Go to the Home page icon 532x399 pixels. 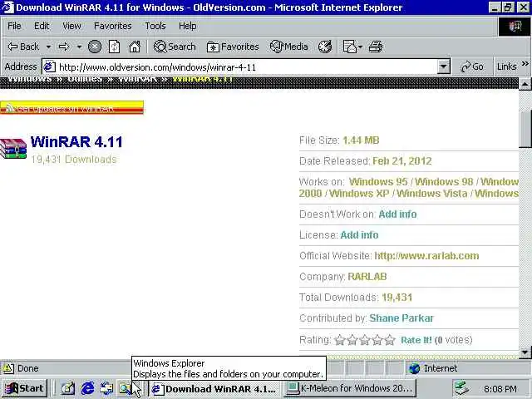point(135,47)
